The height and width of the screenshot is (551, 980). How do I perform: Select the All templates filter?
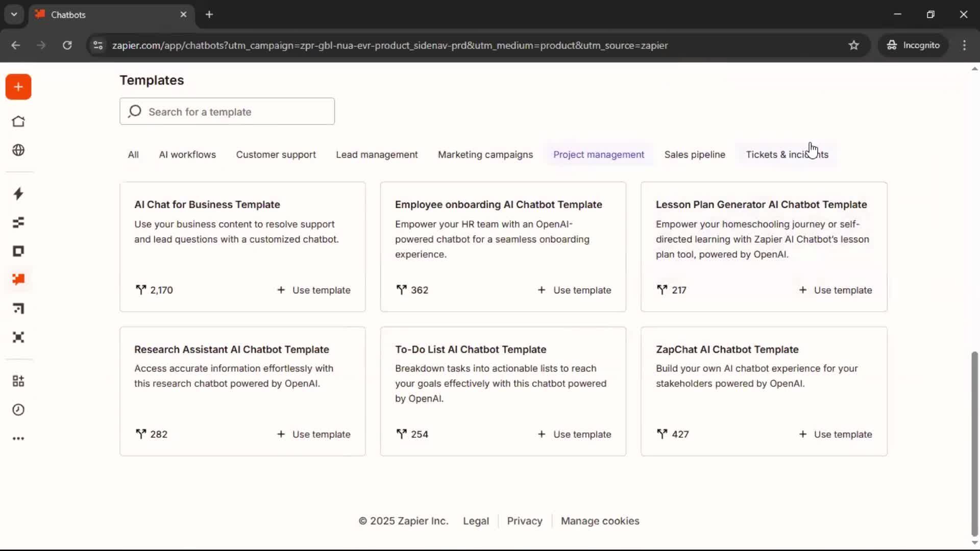tap(133, 155)
